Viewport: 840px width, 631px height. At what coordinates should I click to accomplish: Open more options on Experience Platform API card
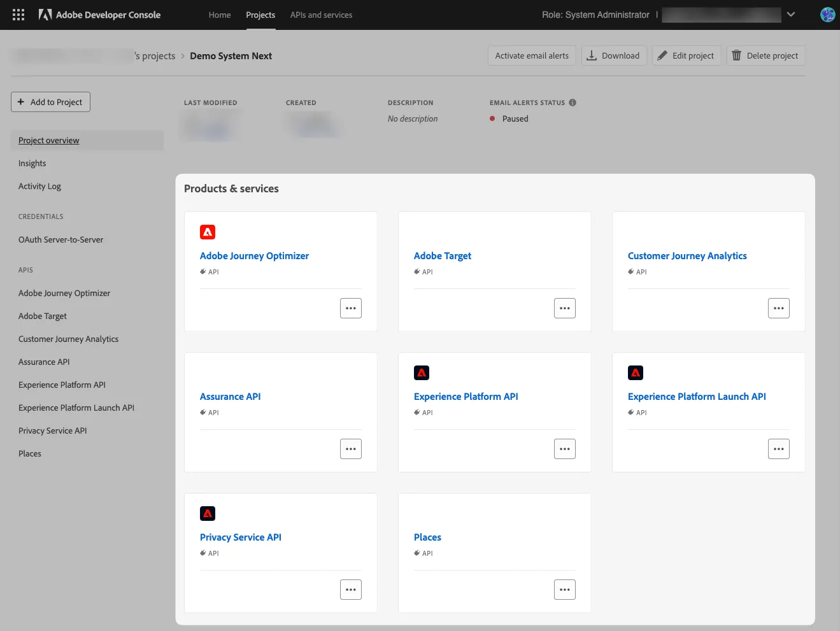tap(565, 449)
